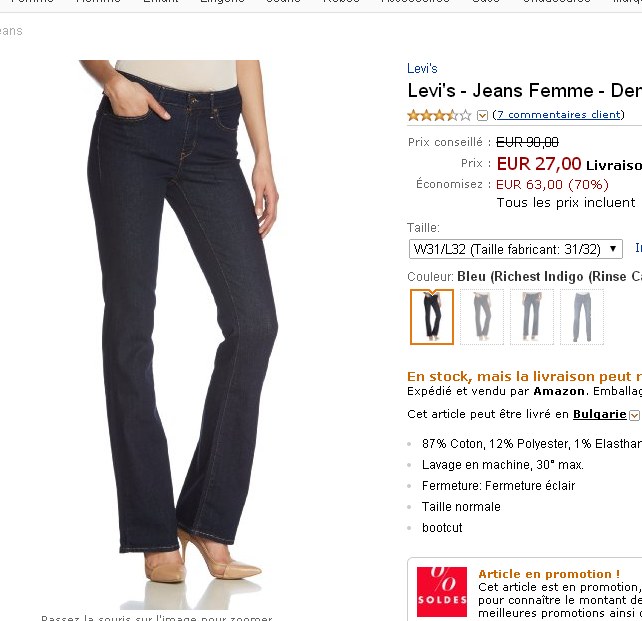Click the En stock availability message
Viewport: 642px width, 621px height.
[x=524, y=377]
